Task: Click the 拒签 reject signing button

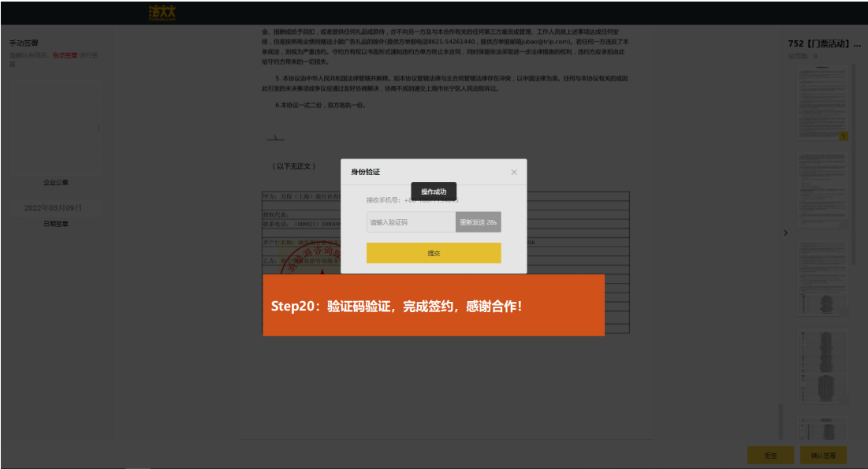Action: (x=771, y=455)
